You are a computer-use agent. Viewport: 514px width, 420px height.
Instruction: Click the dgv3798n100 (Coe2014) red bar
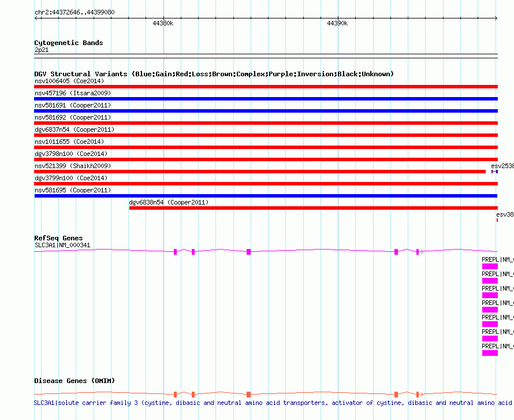pyautogui.click(x=266, y=159)
